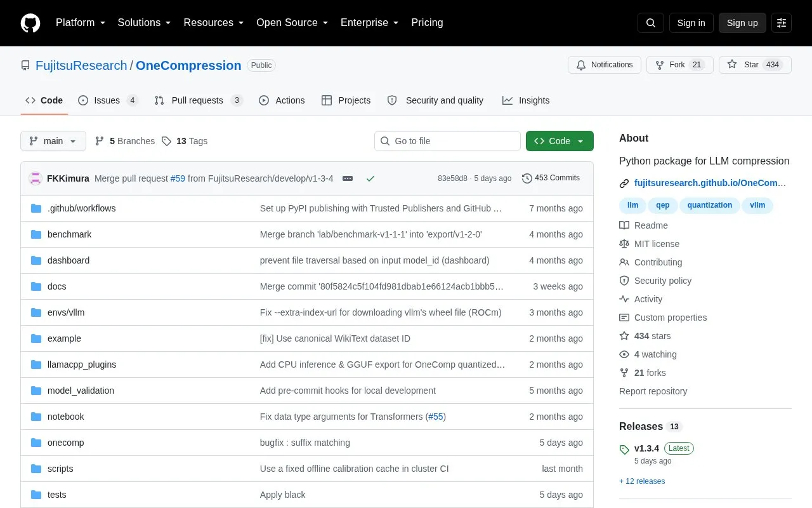Image resolution: width=812 pixels, height=508 pixels.
Task: Expand the Platform menu
Action: tap(81, 23)
